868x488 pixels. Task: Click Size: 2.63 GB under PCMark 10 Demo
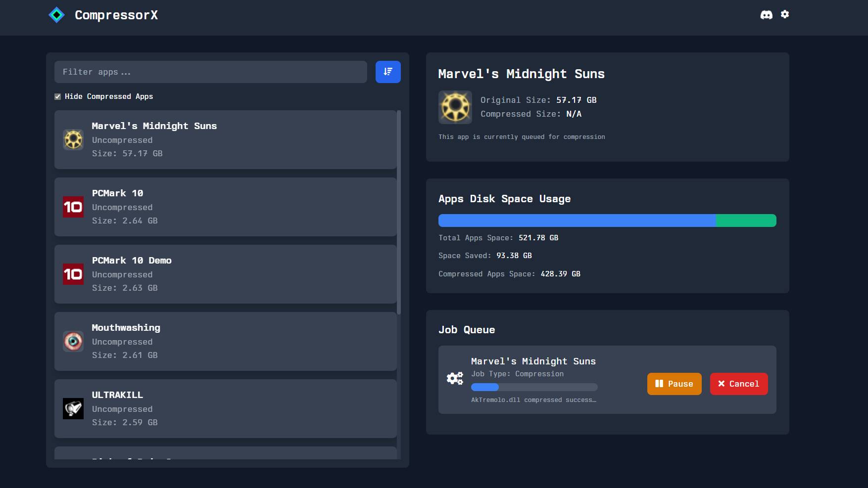pyautogui.click(x=125, y=288)
